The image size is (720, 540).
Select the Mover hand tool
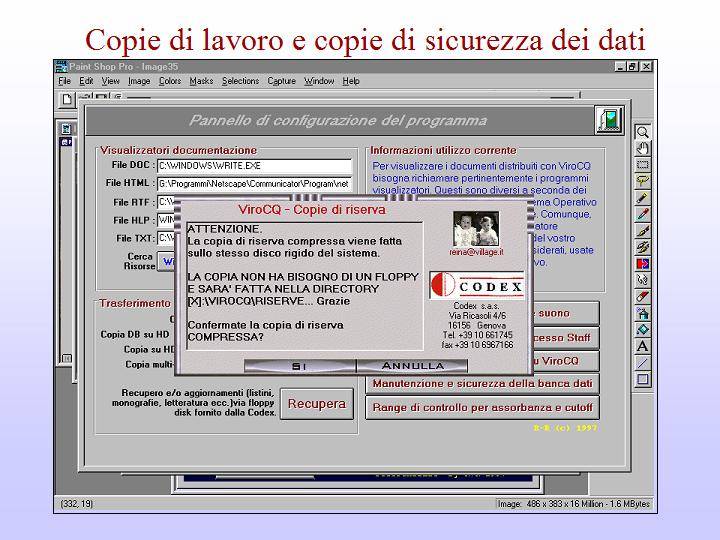642,149
